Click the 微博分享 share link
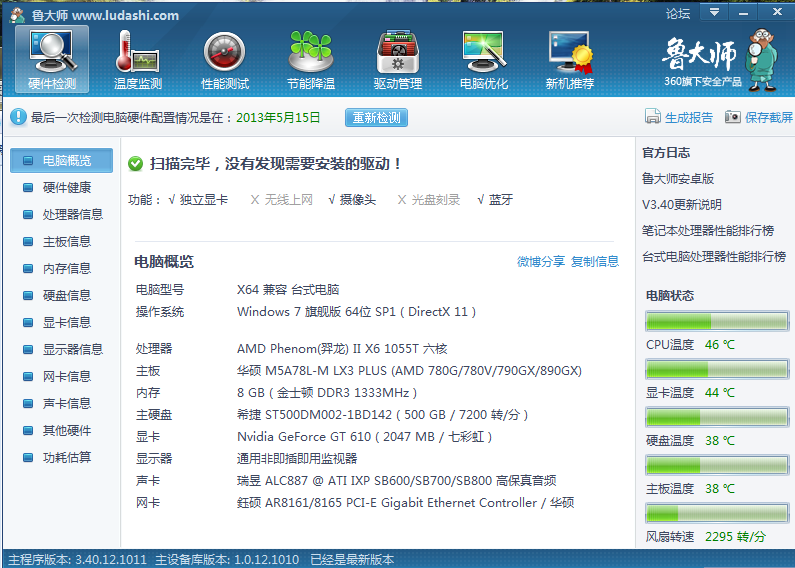Image resolution: width=795 pixels, height=568 pixels. point(540,262)
